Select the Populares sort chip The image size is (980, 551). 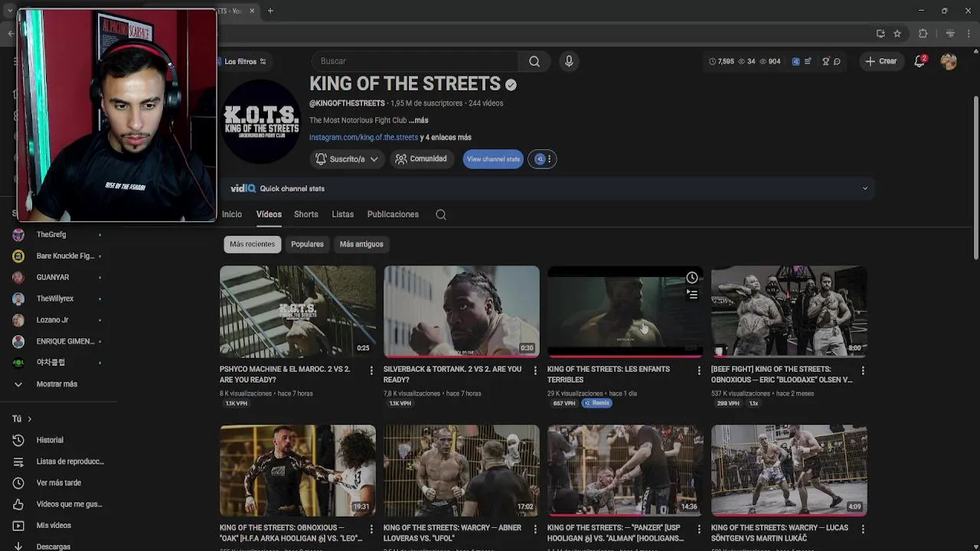pos(307,244)
